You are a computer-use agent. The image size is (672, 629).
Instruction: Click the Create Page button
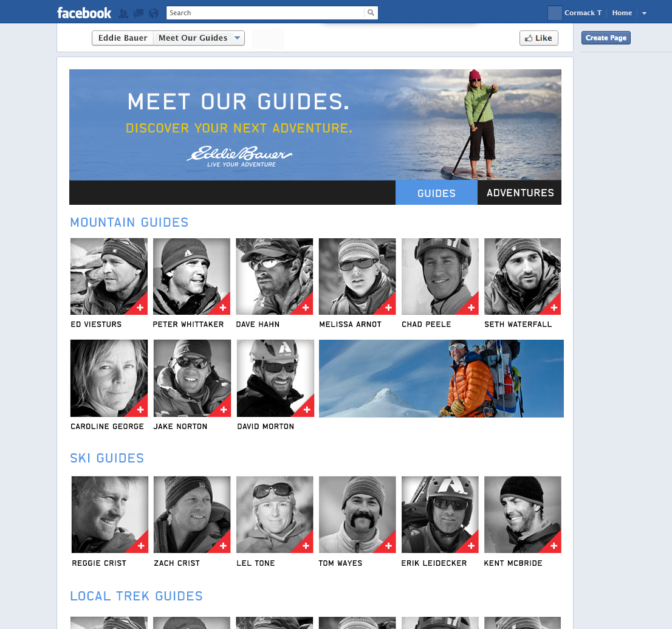click(x=606, y=38)
